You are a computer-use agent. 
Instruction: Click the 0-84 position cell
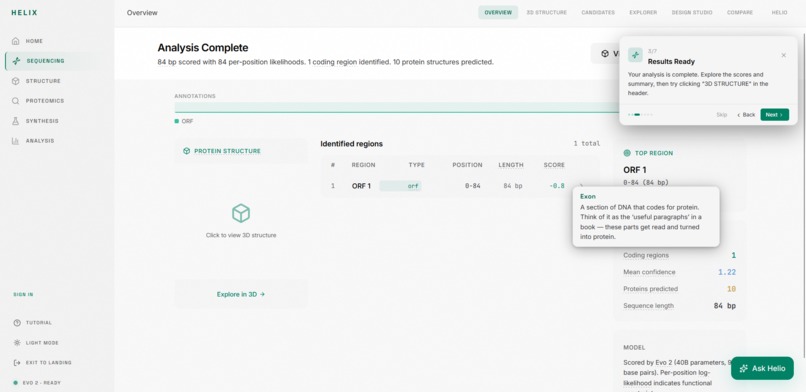coord(472,186)
